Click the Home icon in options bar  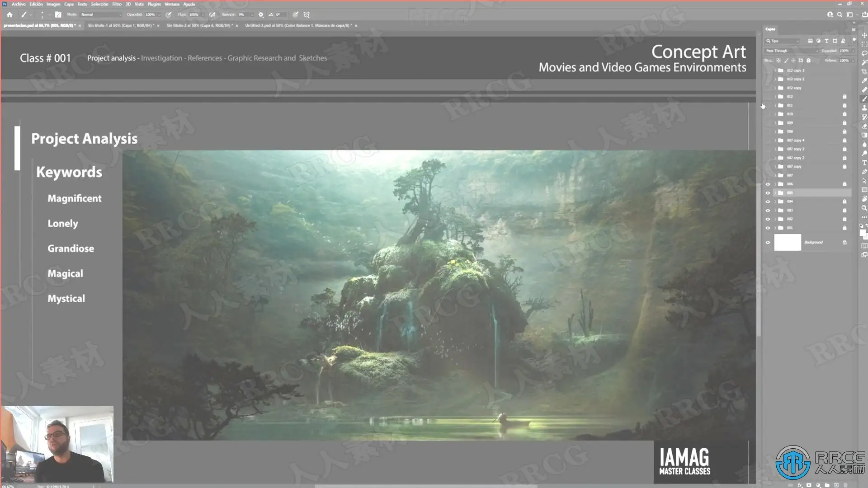pyautogui.click(x=9, y=14)
